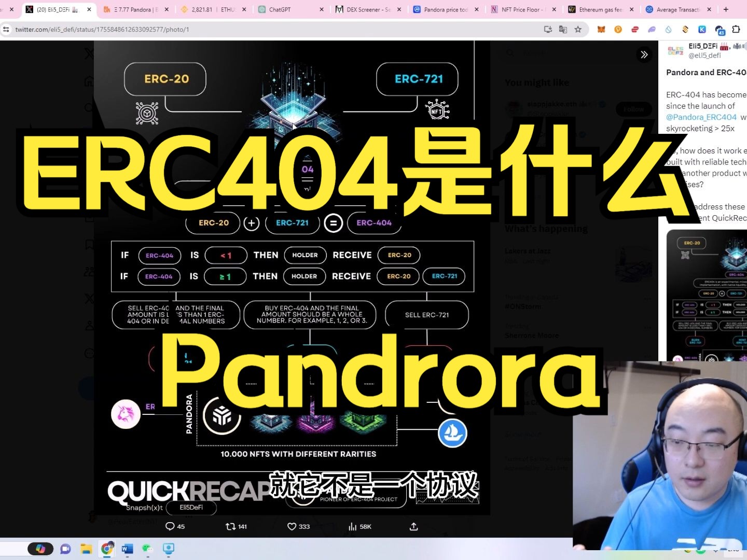Switch to the ChatGPT tab
This screenshot has width=747, height=560.
coord(290,9)
